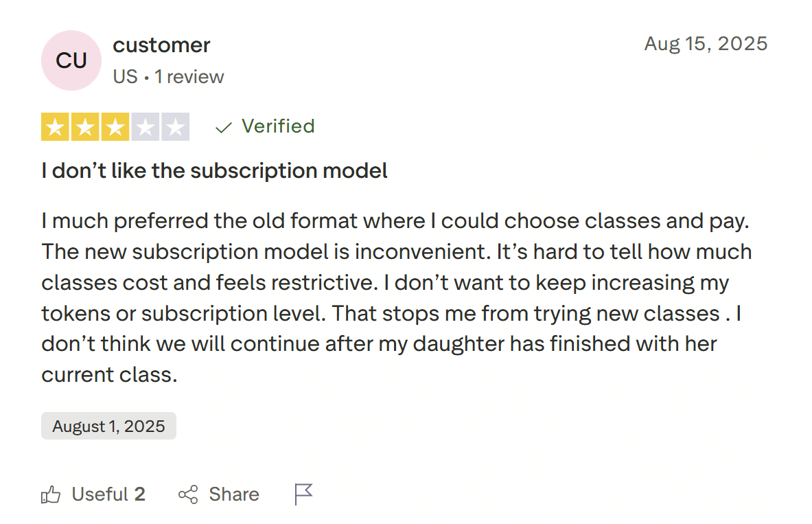Click the second yellow star rating

point(84,126)
